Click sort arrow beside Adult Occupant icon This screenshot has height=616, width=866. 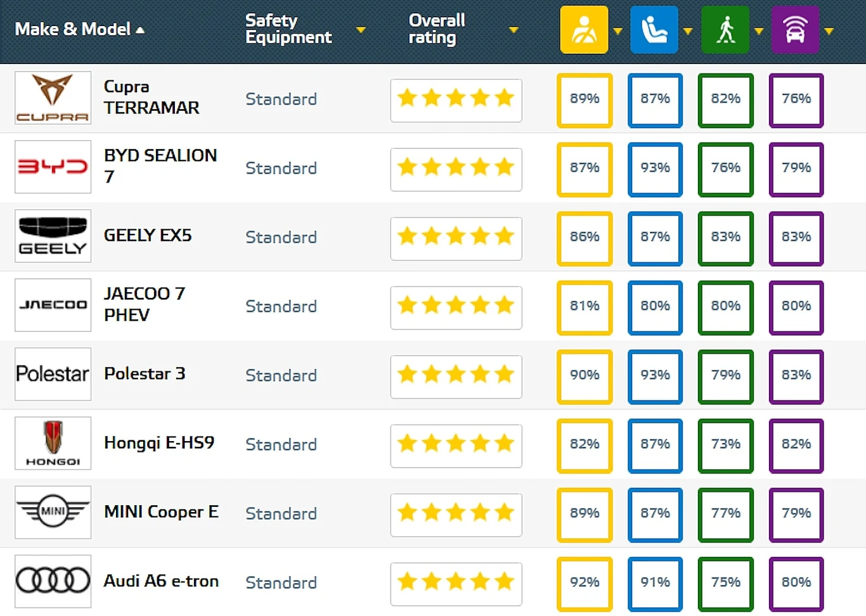617,30
